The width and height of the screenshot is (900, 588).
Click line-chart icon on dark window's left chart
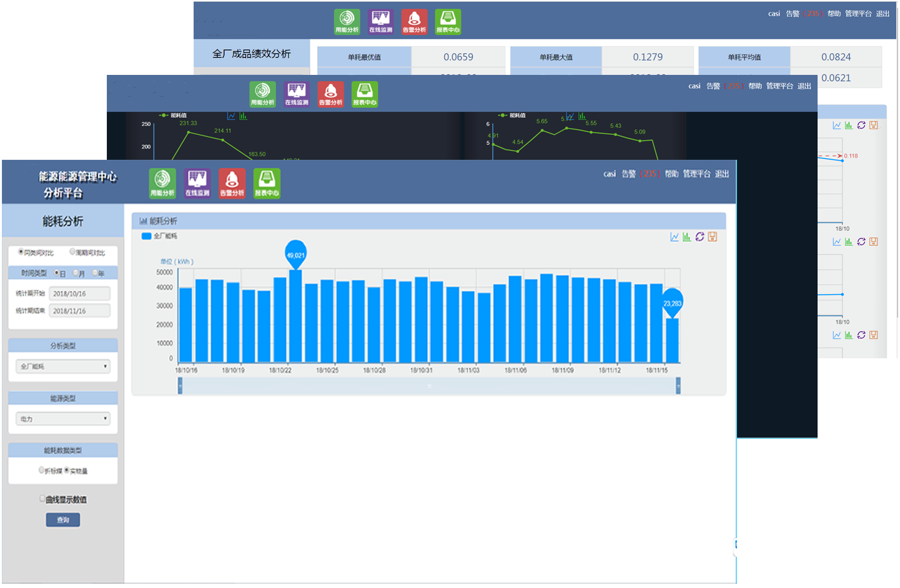pyautogui.click(x=232, y=116)
